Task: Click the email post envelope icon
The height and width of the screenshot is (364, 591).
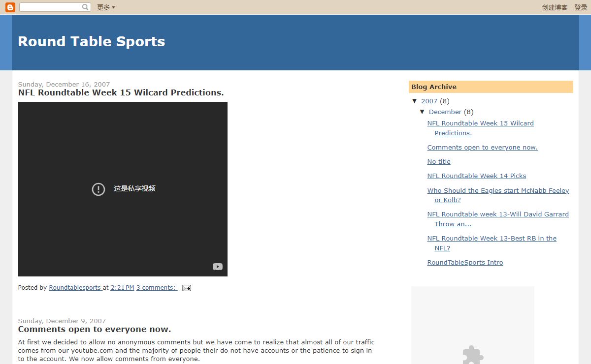Action: pyautogui.click(x=187, y=288)
